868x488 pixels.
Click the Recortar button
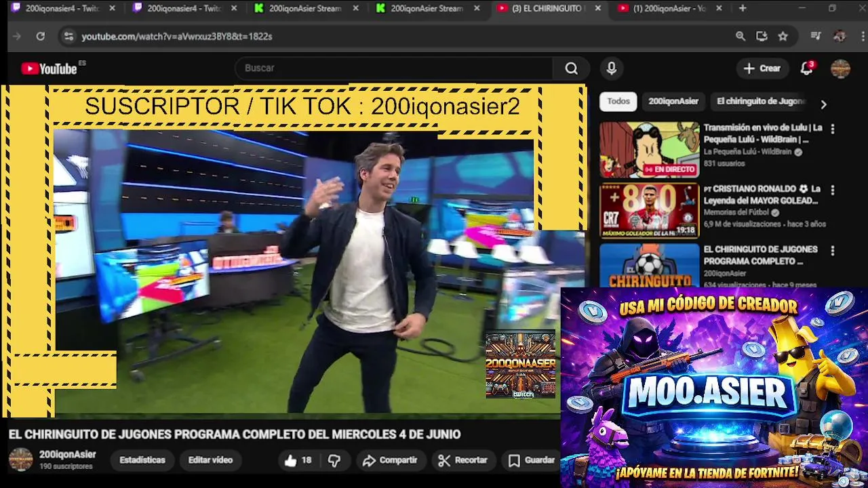tap(463, 460)
